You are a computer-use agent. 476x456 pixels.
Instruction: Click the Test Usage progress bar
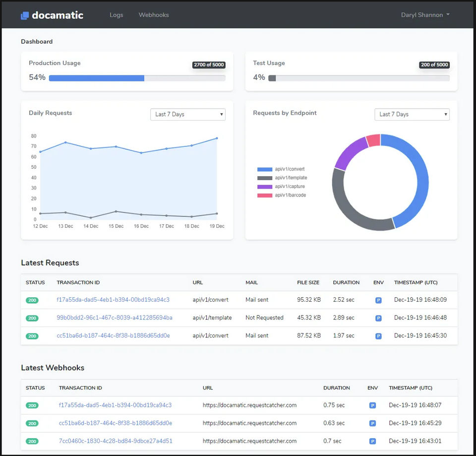click(x=359, y=78)
